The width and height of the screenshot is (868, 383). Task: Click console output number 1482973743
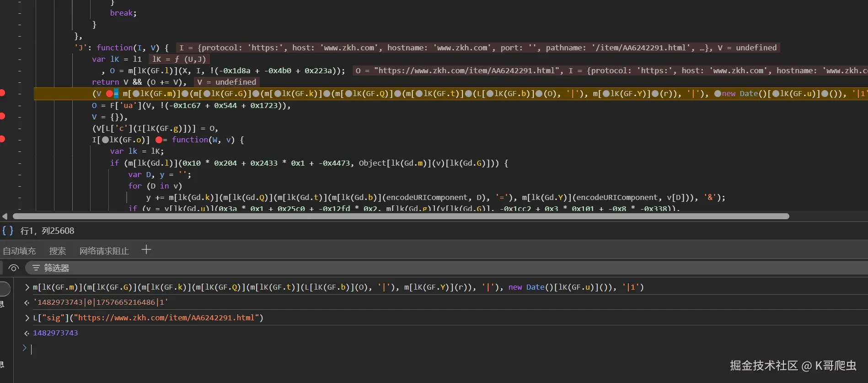coord(55,333)
